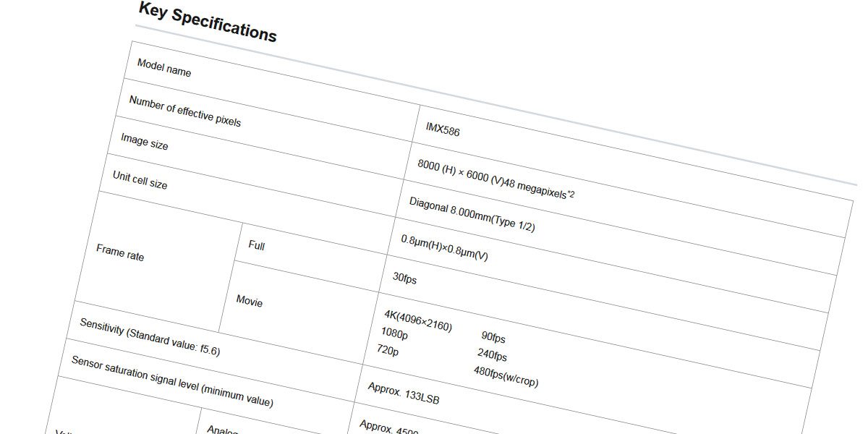Viewport: 868px width, 434px height.
Task: Select the 30fps value cell
Action: coord(404,278)
